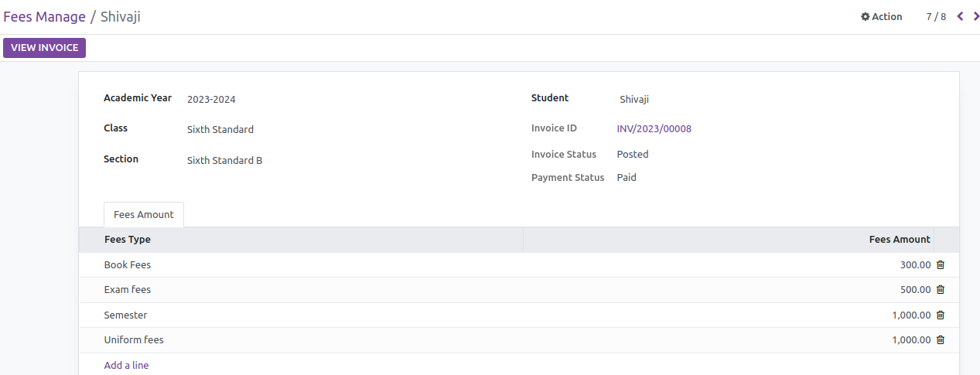Go to previous record arrow
The height and width of the screenshot is (375, 980).
(x=960, y=16)
